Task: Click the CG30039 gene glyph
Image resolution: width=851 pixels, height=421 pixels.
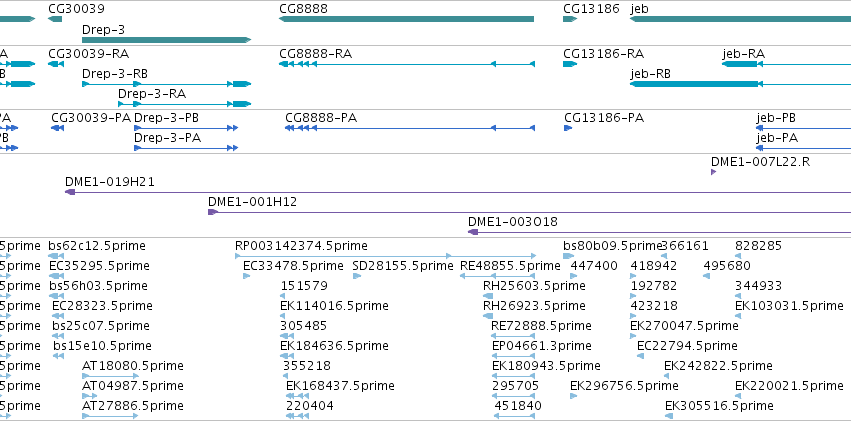Action: coord(55,19)
